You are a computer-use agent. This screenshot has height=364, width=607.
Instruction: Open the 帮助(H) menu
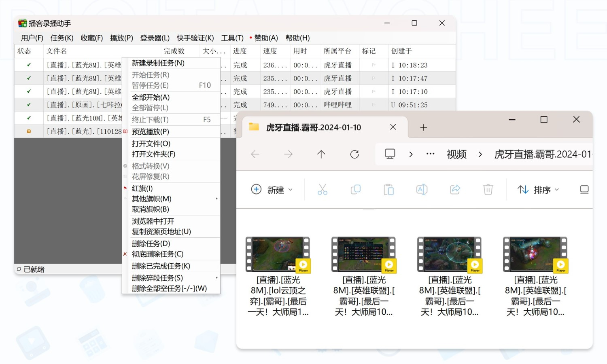[x=297, y=38]
